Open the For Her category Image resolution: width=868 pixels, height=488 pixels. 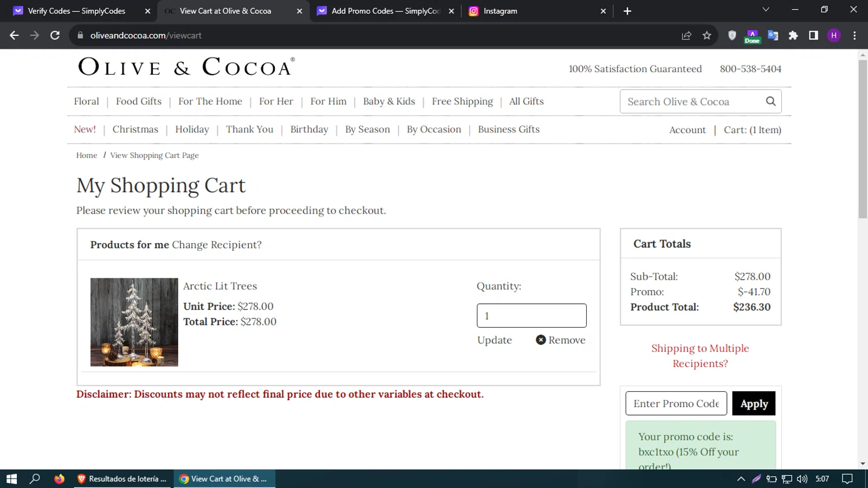[276, 101]
